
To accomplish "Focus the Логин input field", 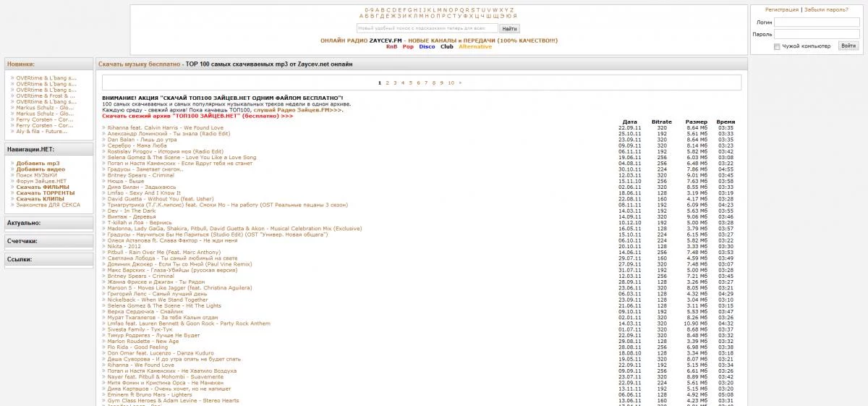I will point(817,22).
